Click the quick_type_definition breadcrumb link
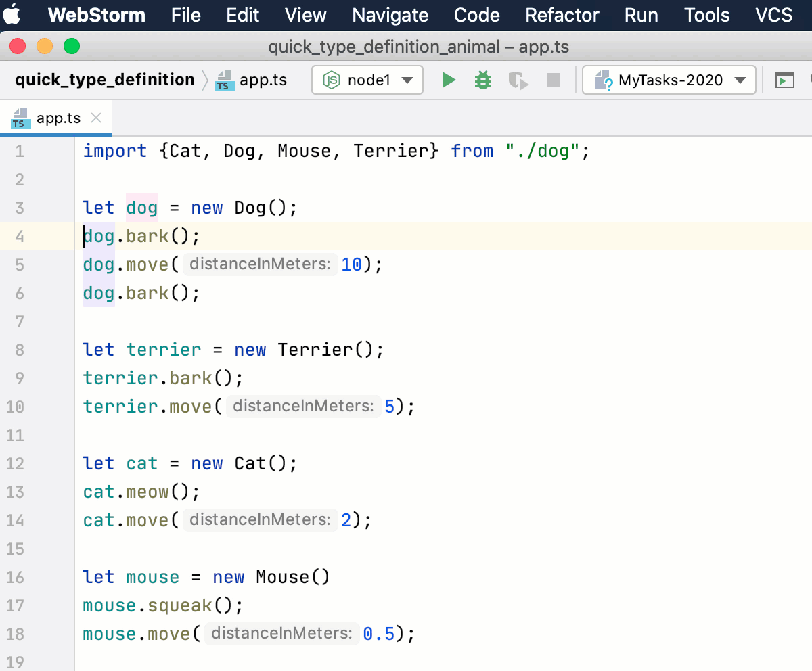Viewport: 812px width, 671px height. (x=105, y=80)
